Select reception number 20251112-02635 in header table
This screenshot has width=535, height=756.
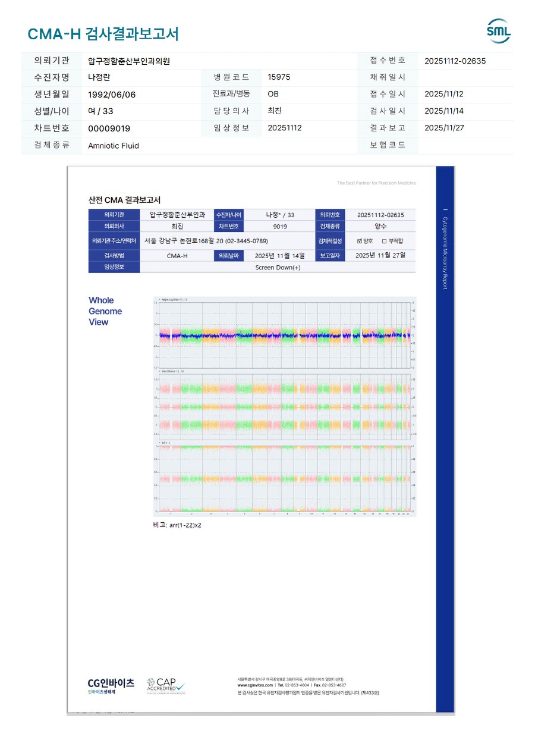pyautogui.click(x=455, y=61)
